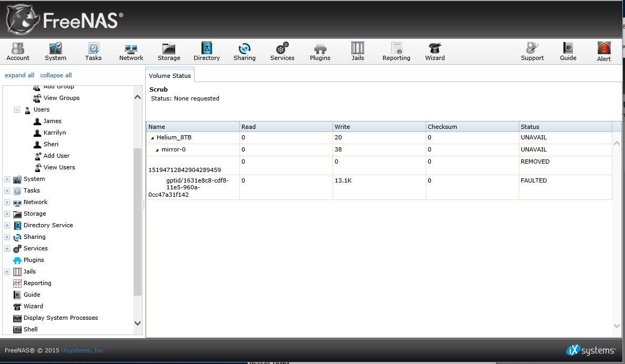Click the FAULTED status cell
This screenshot has width=625, height=364.
(x=565, y=187)
